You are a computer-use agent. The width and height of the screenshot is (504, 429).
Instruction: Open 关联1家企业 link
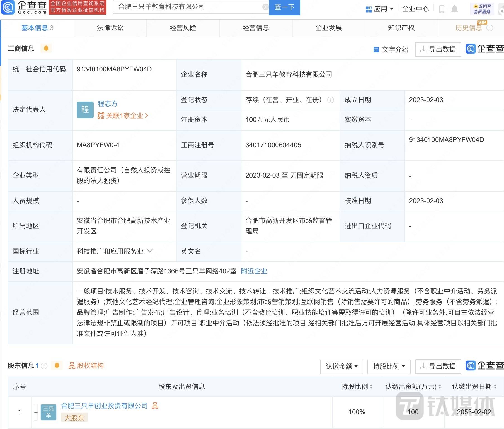123,115
